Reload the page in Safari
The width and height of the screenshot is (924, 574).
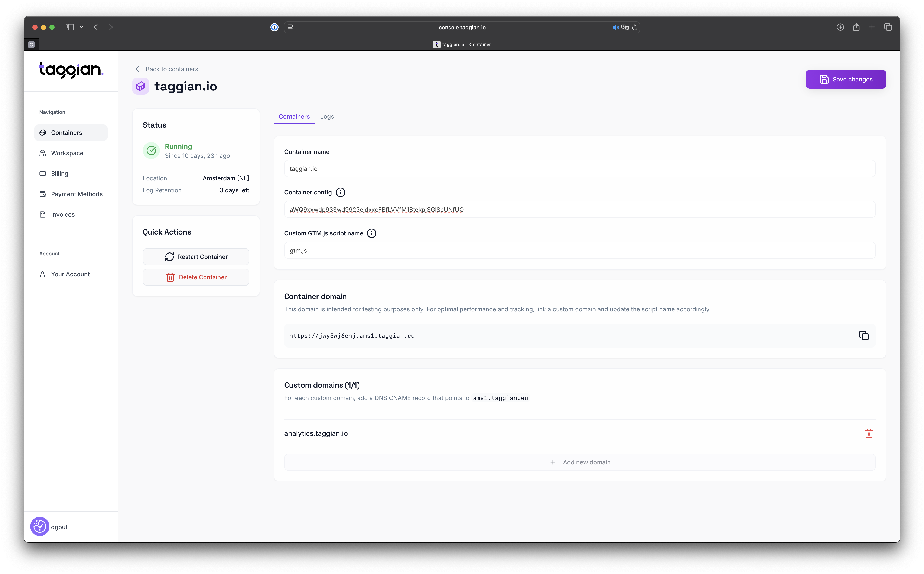click(635, 27)
